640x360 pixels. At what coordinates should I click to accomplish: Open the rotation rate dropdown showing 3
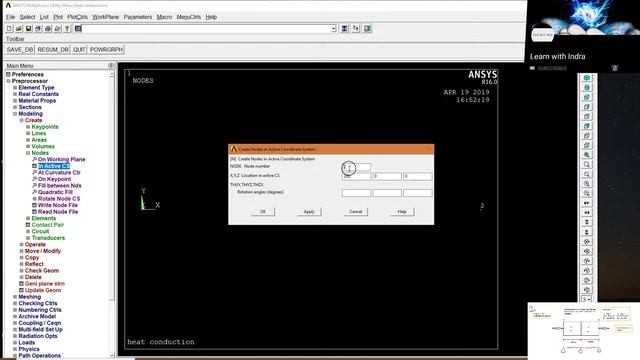point(587,300)
